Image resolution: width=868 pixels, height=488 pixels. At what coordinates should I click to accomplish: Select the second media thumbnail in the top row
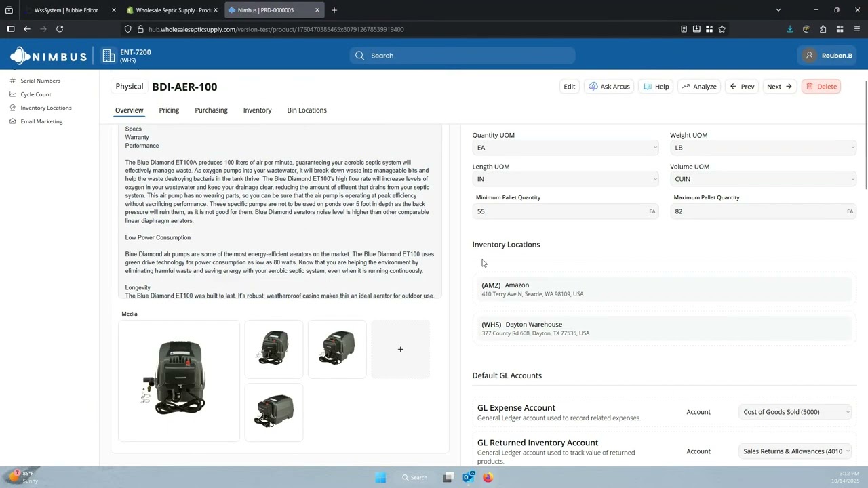point(337,349)
